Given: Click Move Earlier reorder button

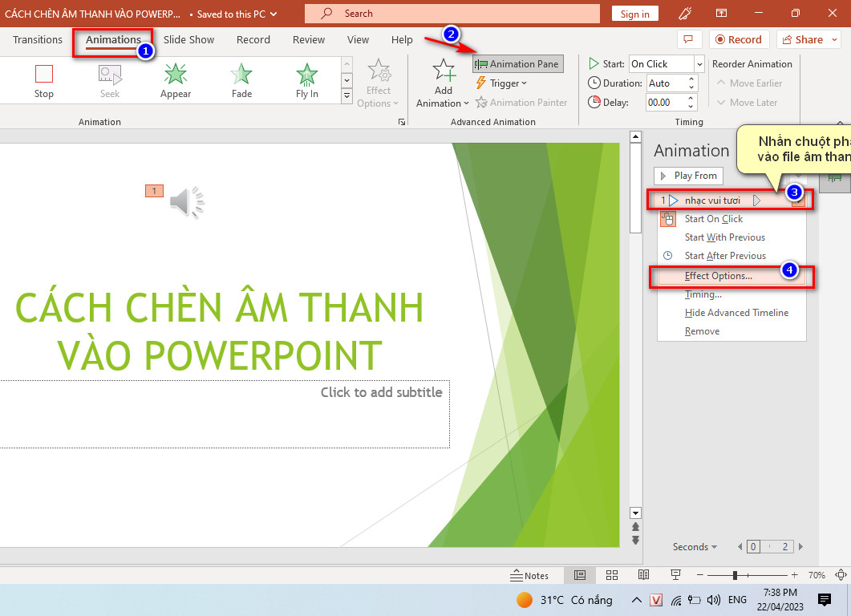Looking at the screenshot, I should [749, 83].
